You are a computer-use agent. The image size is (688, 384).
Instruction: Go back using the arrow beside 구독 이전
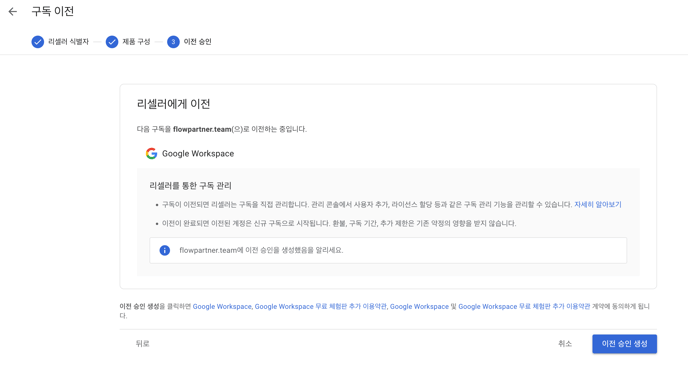pyautogui.click(x=13, y=11)
